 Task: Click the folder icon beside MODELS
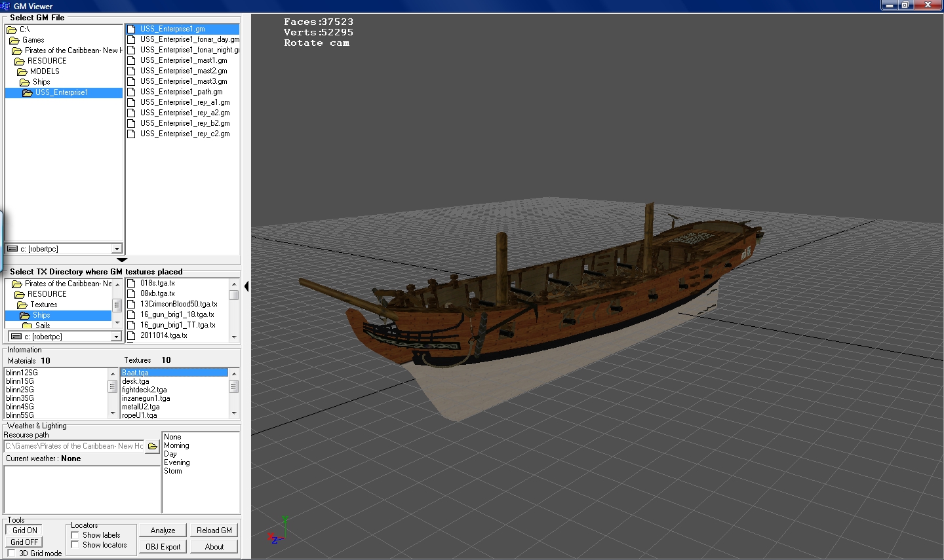[22, 71]
